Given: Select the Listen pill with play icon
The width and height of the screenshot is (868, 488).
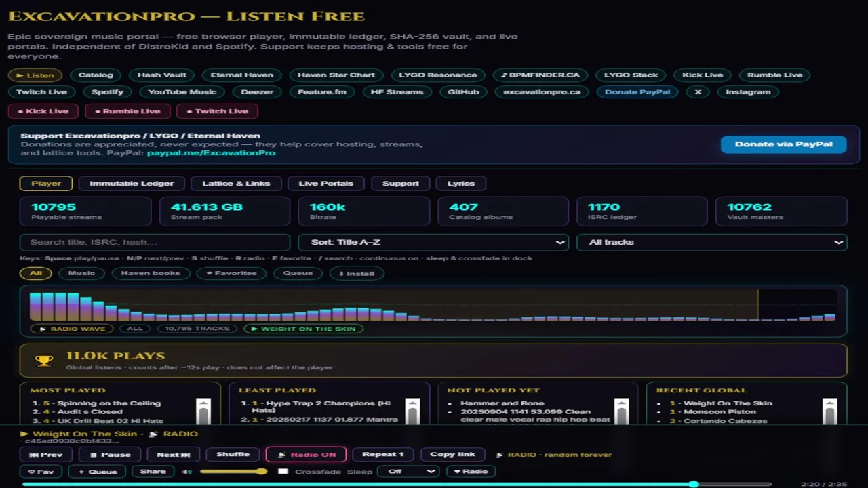Looking at the screenshot, I should pyautogui.click(x=35, y=75).
